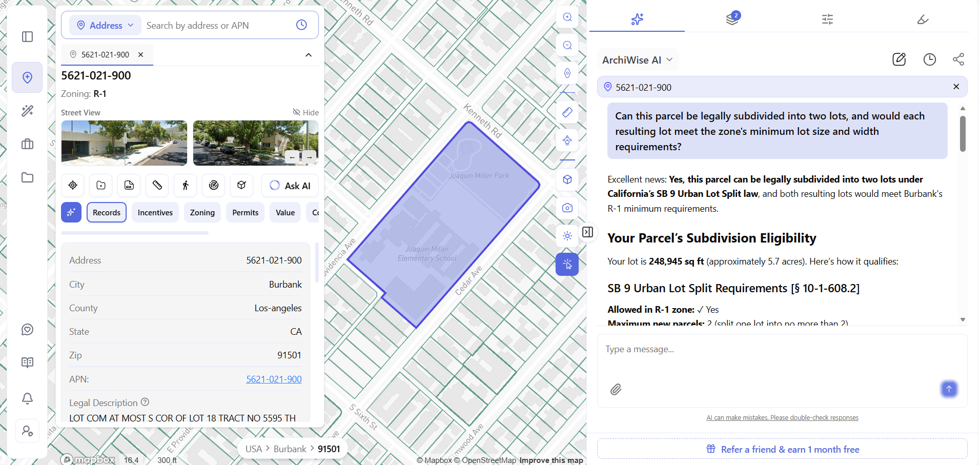The width and height of the screenshot is (980, 465).
Task: Switch to the AI assistant sparkle tab
Action: tap(637, 19)
